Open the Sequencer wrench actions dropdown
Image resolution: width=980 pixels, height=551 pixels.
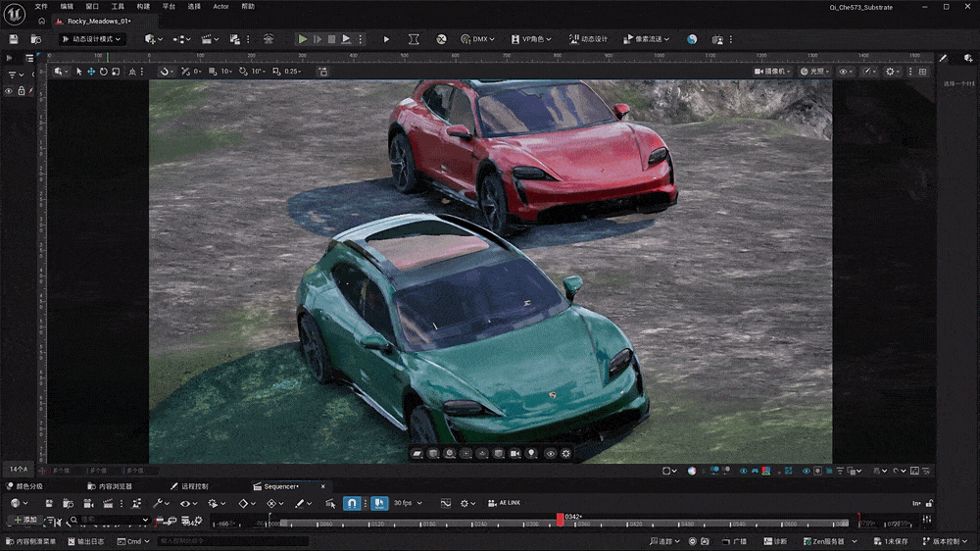coord(162,503)
